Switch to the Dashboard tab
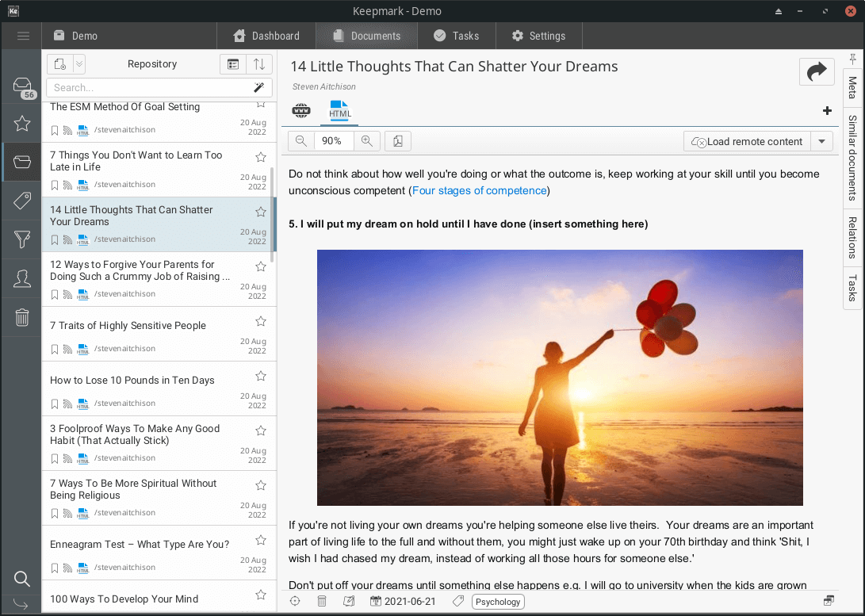 pos(266,36)
